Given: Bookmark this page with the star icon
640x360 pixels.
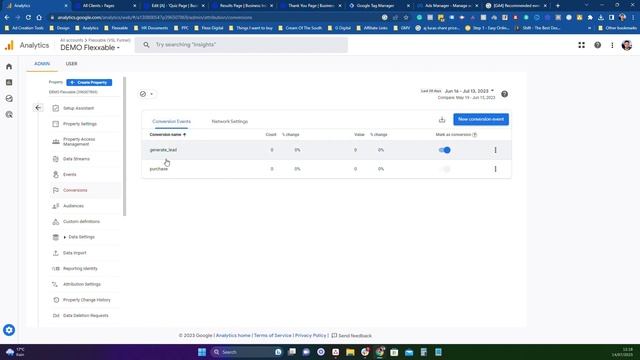Looking at the screenshot, I should coord(406,18).
